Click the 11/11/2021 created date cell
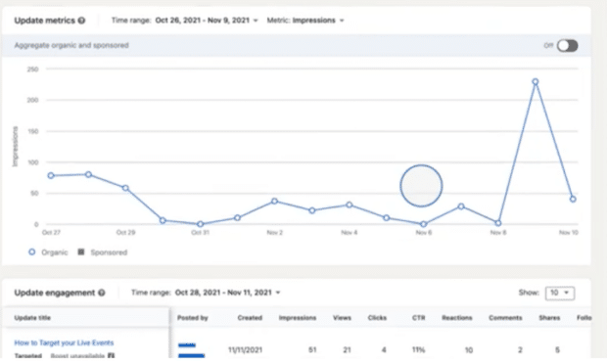The image size is (607, 364). (245, 350)
